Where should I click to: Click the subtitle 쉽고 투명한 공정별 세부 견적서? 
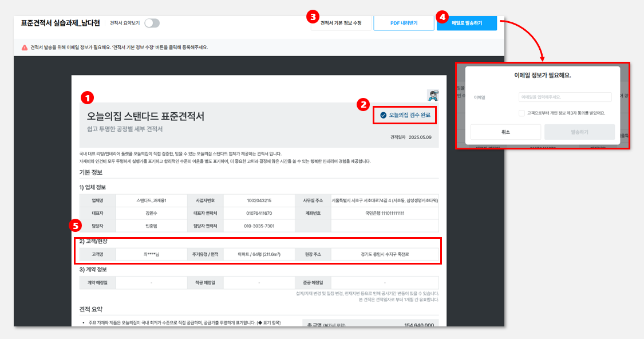tap(125, 129)
